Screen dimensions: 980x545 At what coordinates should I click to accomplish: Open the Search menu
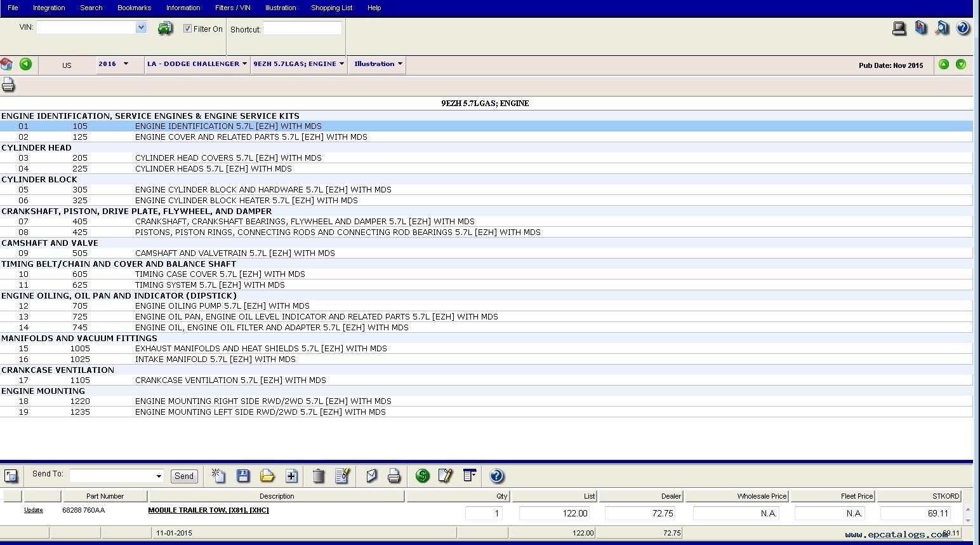[x=91, y=8]
